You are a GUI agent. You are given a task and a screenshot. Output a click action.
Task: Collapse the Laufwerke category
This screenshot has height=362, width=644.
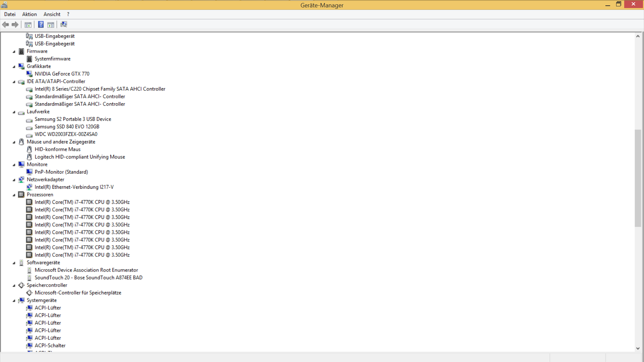coord(14,112)
